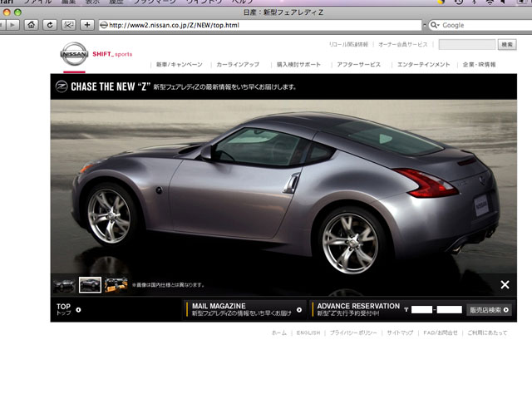Add a bookmark with the plus button

pyautogui.click(x=87, y=25)
